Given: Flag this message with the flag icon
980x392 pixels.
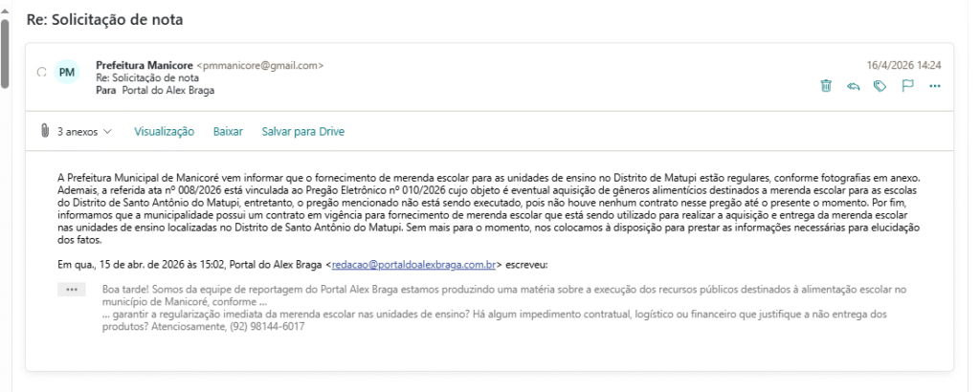Looking at the screenshot, I should [x=907, y=86].
